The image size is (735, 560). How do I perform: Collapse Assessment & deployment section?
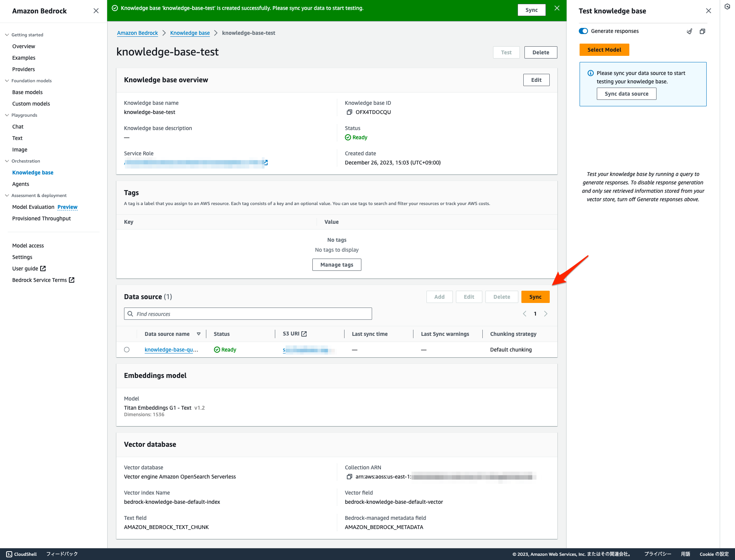click(7, 195)
